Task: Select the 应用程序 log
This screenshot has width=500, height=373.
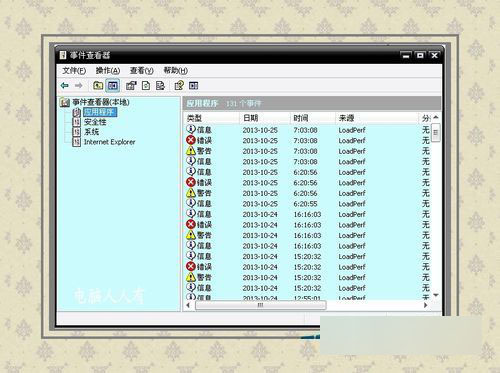Action: click(99, 112)
